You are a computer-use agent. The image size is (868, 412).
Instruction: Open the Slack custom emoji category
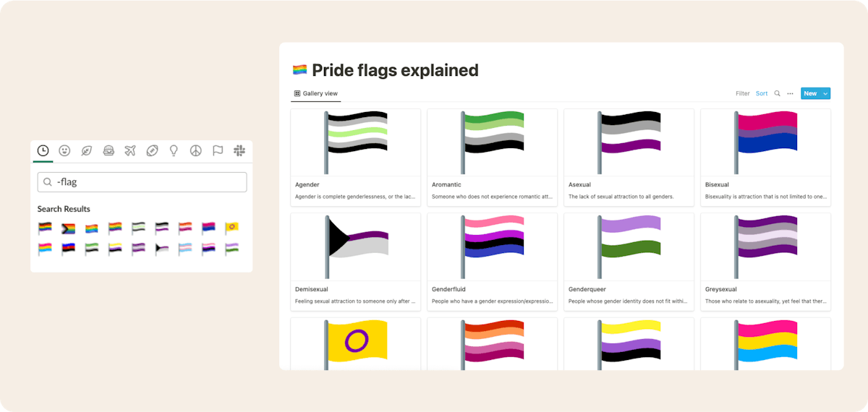tap(239, 150)
